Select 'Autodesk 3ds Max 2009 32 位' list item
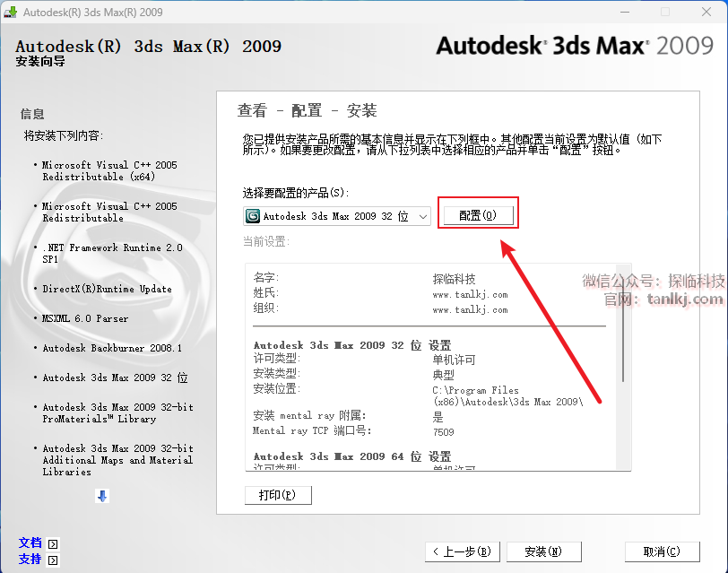Image resolution: width=728 pixels, height=573 pixels. 115,378
